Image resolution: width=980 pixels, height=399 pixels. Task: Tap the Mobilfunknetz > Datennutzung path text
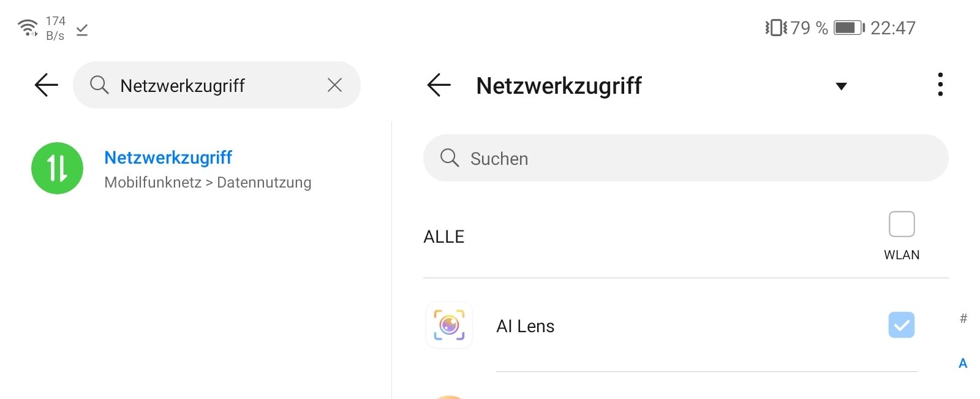pos(208,183)
